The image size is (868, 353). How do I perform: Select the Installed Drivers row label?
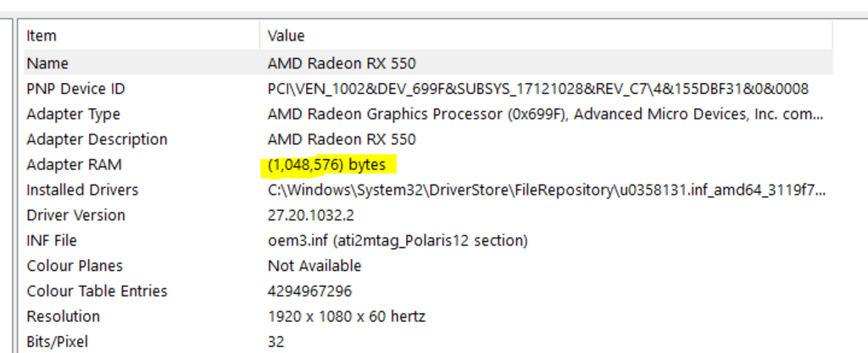pyautogui.click(x=82, y=190)
